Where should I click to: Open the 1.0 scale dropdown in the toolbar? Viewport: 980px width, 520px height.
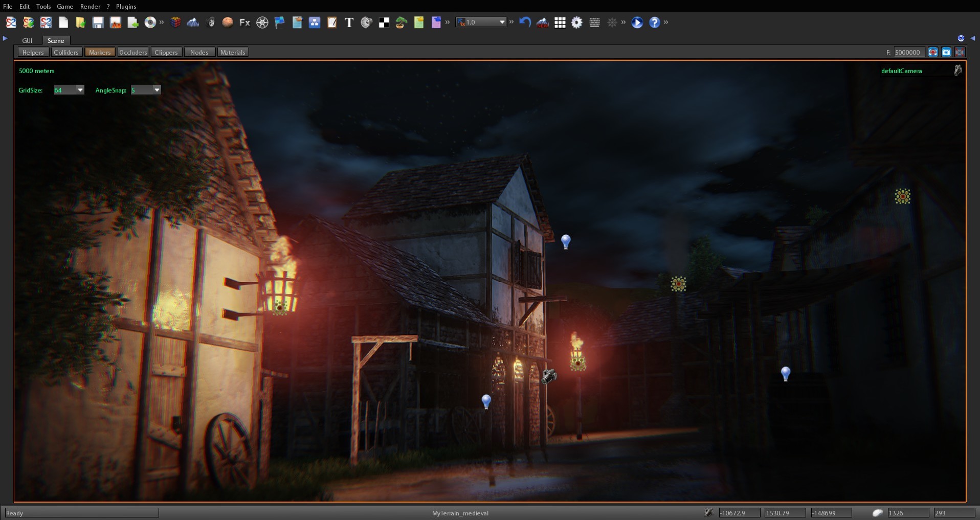click(x=501, y=22)
